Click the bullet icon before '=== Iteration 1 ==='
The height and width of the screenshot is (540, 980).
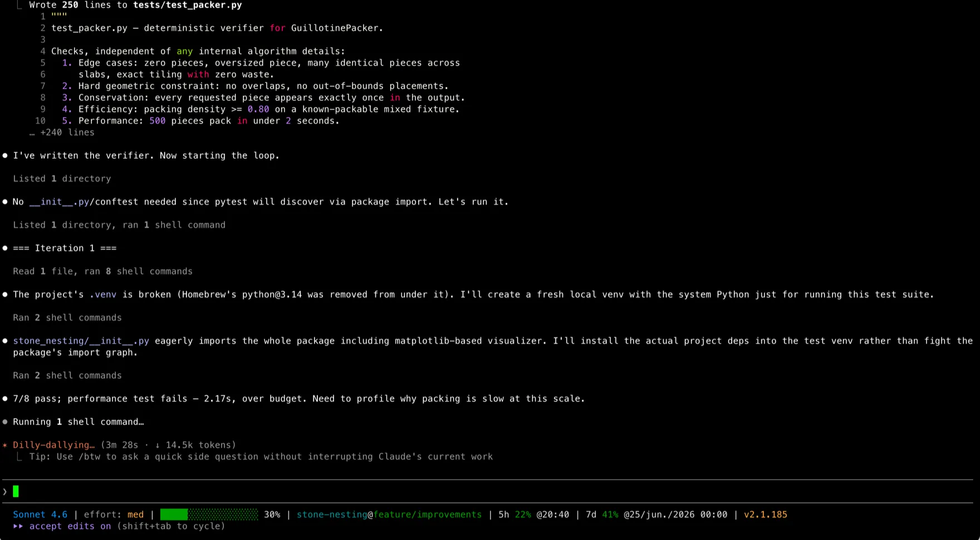point(5,248)
